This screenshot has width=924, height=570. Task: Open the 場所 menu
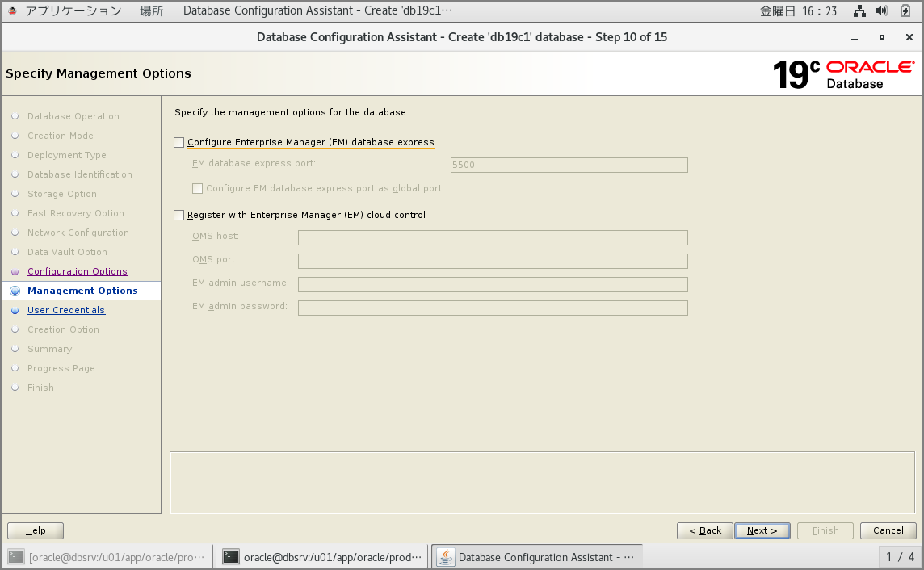pos(152,11)
